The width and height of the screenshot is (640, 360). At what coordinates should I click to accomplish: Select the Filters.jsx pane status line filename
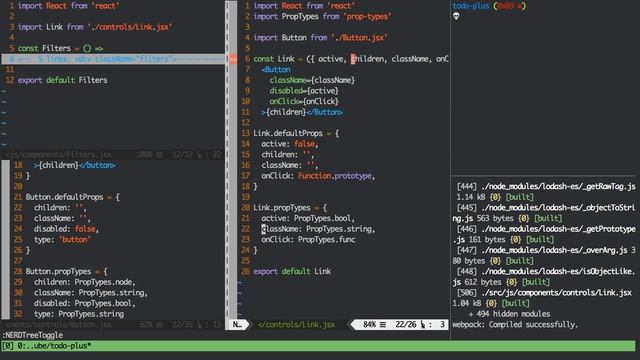[x=59, y=155]
